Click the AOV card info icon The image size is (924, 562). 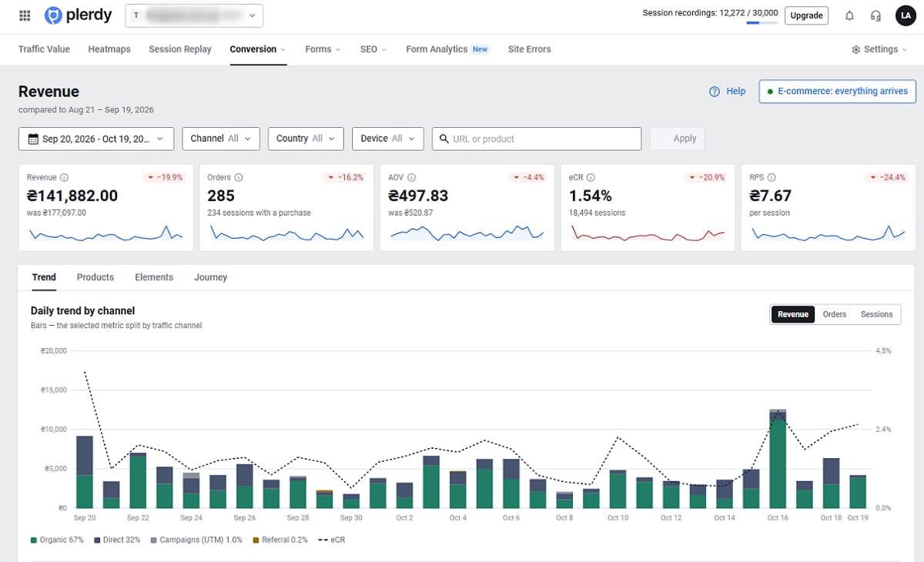(412, 177)
